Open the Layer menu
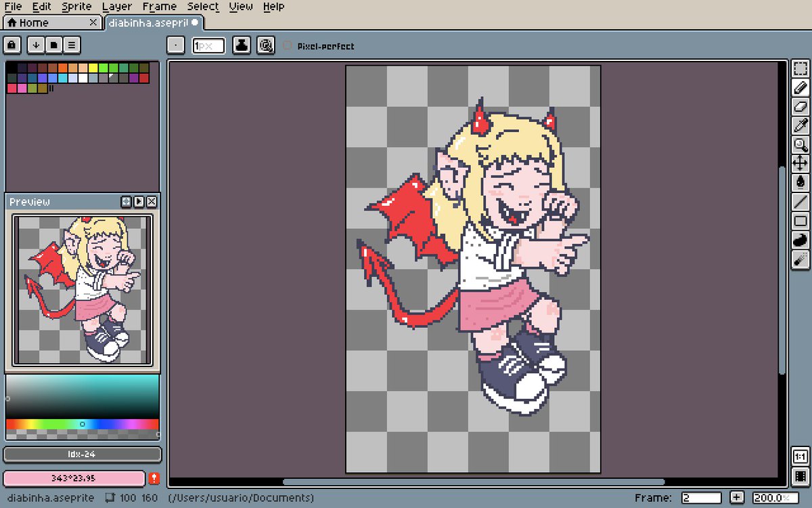The width and height of the screenshot is (812, 508). pos(117,7)
